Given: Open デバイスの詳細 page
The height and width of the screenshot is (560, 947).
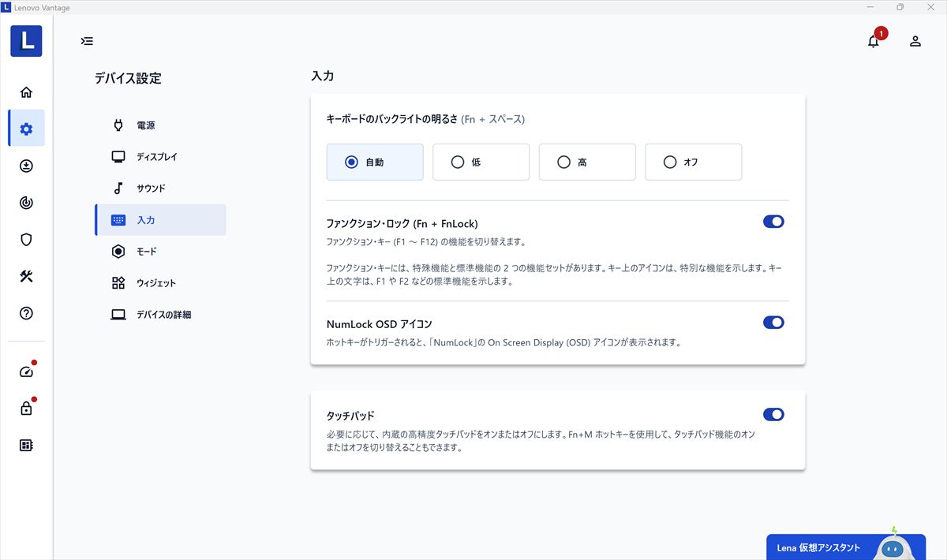Looking at the screenshot, I should click(x=160, y=315).
